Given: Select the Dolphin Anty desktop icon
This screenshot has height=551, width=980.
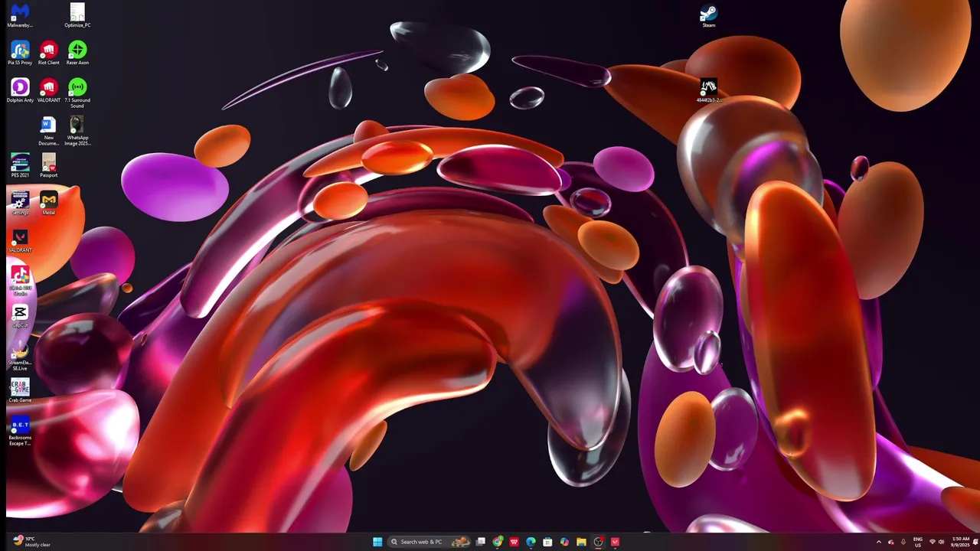Looking at the screenshot, I should (x=20, y=90).
